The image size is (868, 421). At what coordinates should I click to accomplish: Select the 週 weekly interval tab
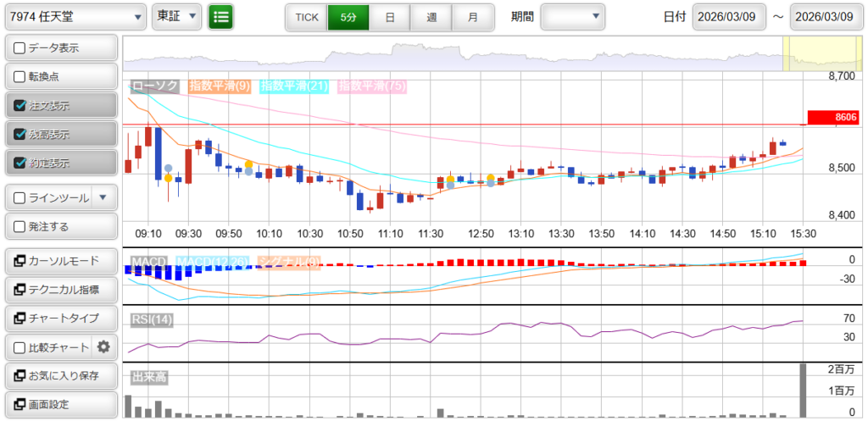[x=431, y=17]
